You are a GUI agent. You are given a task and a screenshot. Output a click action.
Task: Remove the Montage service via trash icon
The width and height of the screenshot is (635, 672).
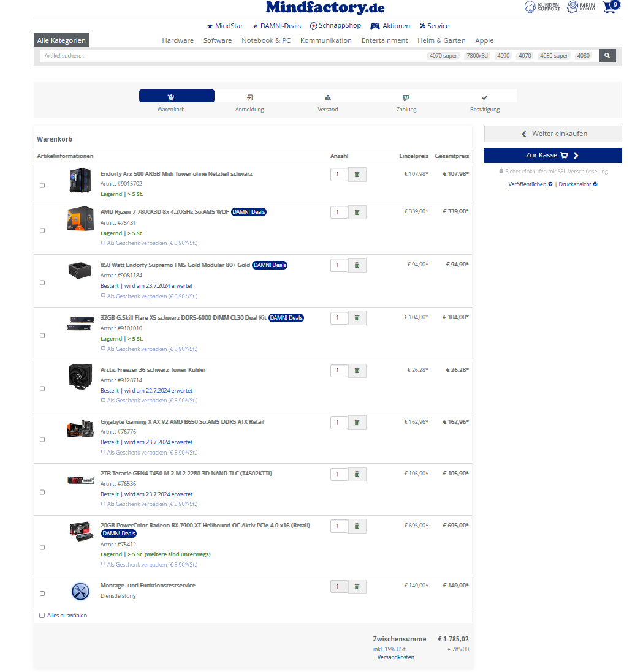click(x=357, y=586)
